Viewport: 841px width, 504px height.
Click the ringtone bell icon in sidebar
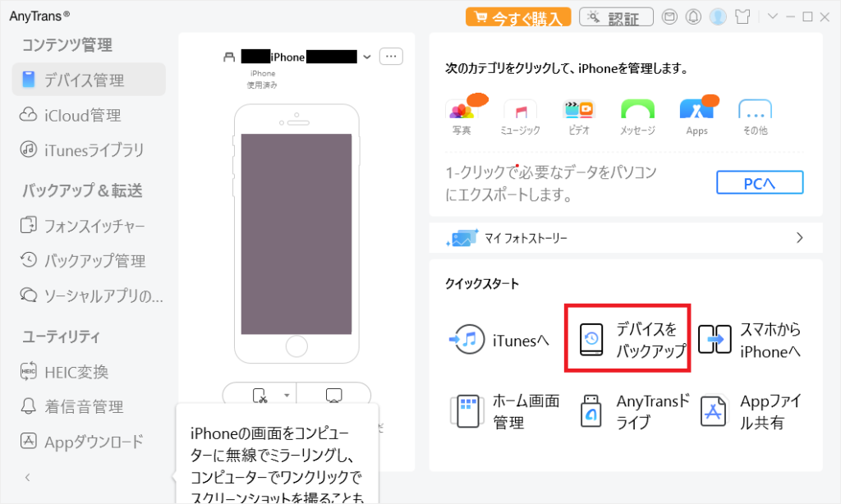[28, 405]
